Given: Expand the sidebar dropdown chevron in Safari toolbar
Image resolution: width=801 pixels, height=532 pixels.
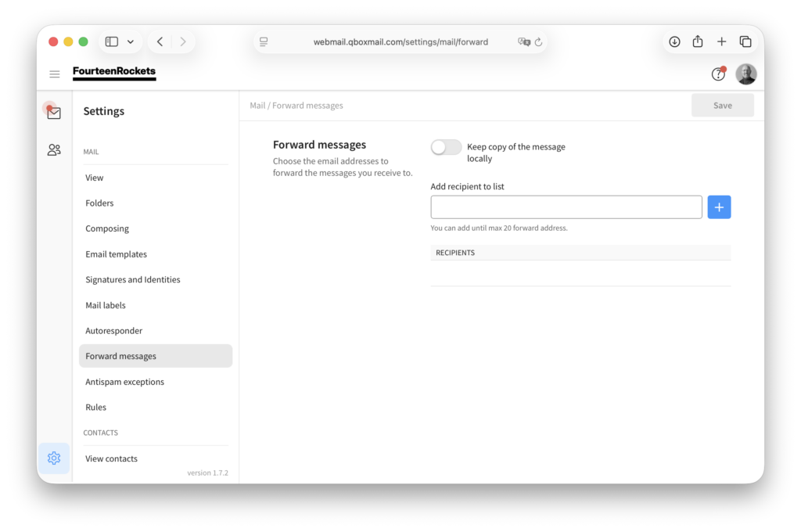Looking at the screenshot, I should click(x=131, y=42).
